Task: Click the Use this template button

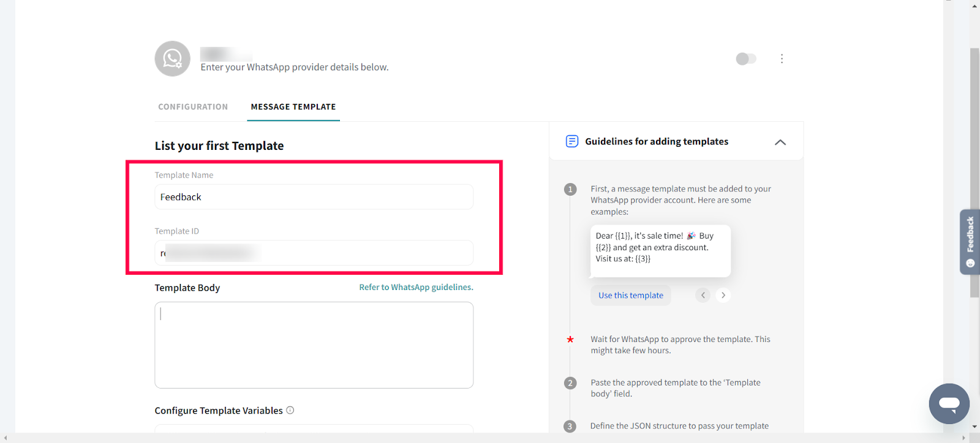Action: [x=630, y=296]
